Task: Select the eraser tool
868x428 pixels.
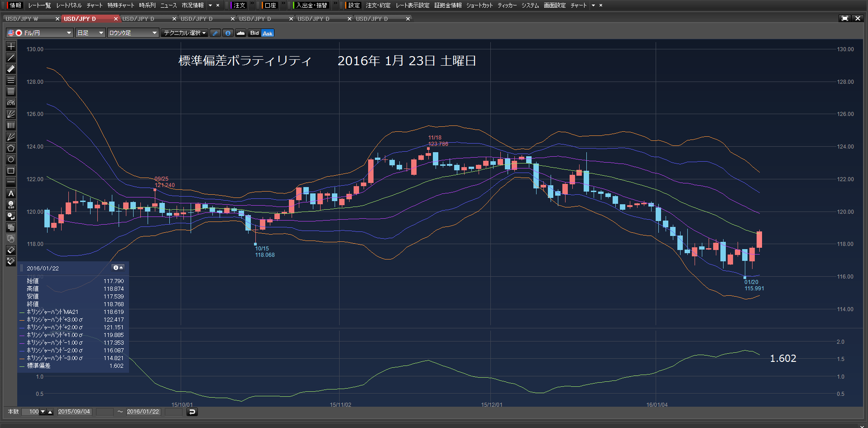Action: [11, 250]
